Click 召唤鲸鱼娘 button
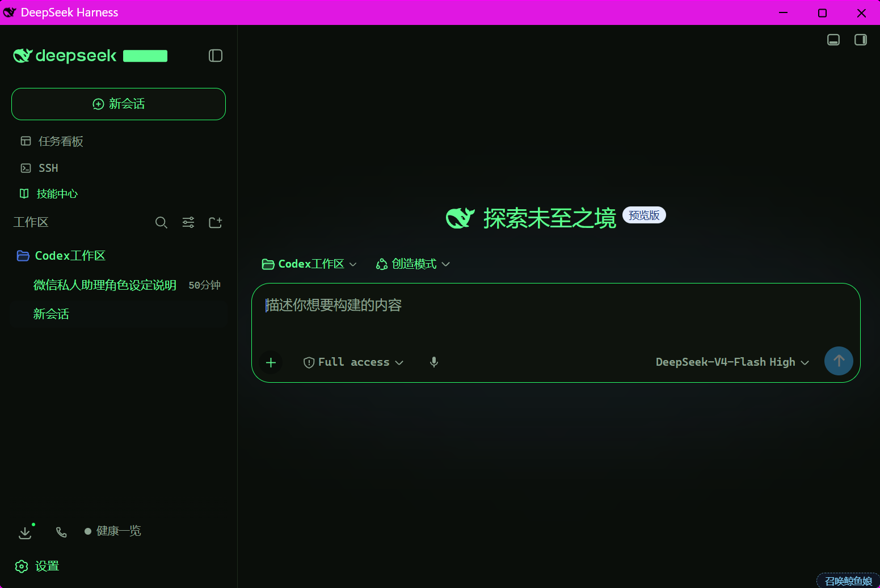This screenshot has height=588, width=880. [848, 581]
